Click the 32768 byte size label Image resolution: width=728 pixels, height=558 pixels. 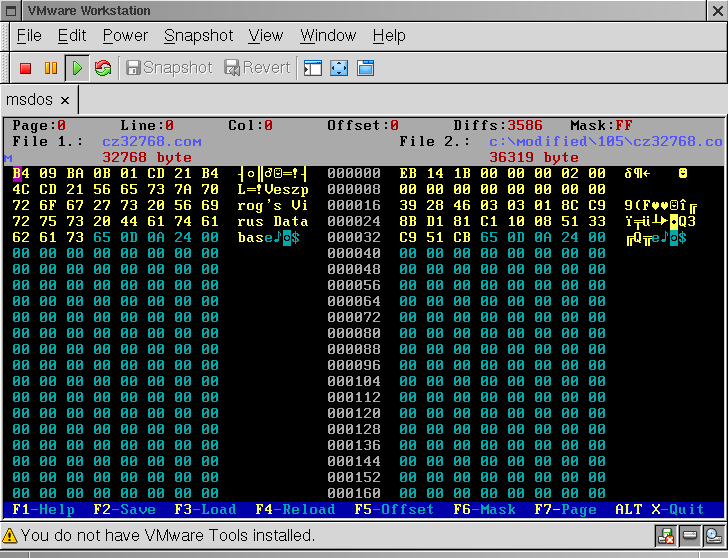tap(147, 157)
